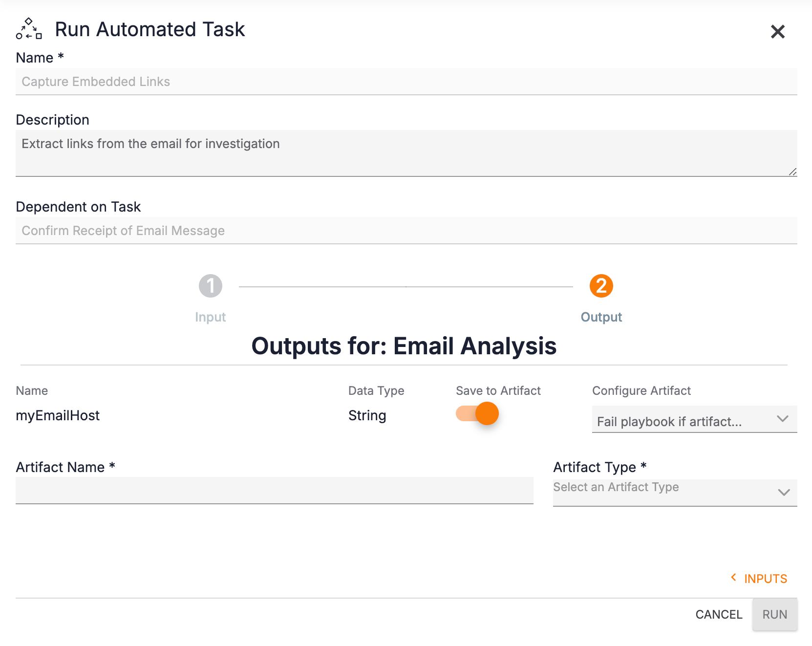Click the Artifact Name input field
This screenshot has width=812, height=646.
pyautogui.click(x=275, y=491)
